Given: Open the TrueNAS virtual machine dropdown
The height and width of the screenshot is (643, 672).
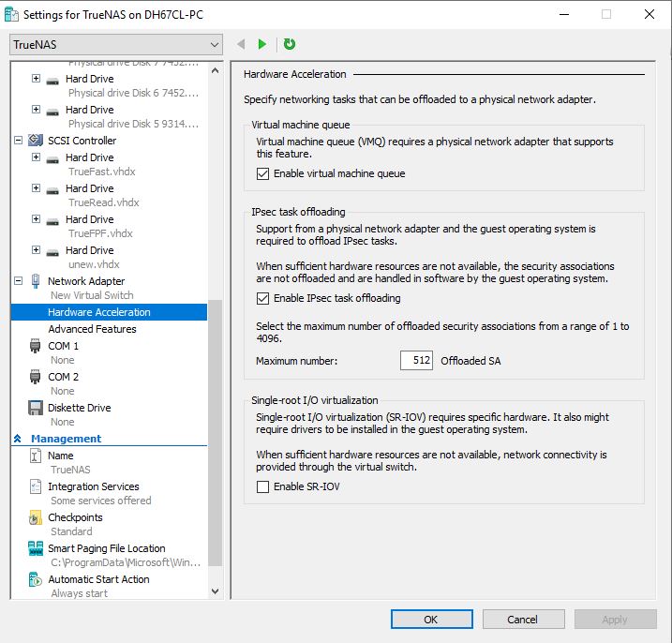Looking at the screenshot, I should [x=116, y=44].
